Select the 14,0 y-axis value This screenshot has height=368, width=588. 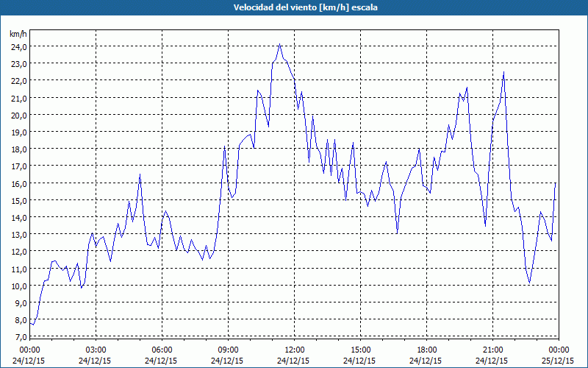pos(19,218)
